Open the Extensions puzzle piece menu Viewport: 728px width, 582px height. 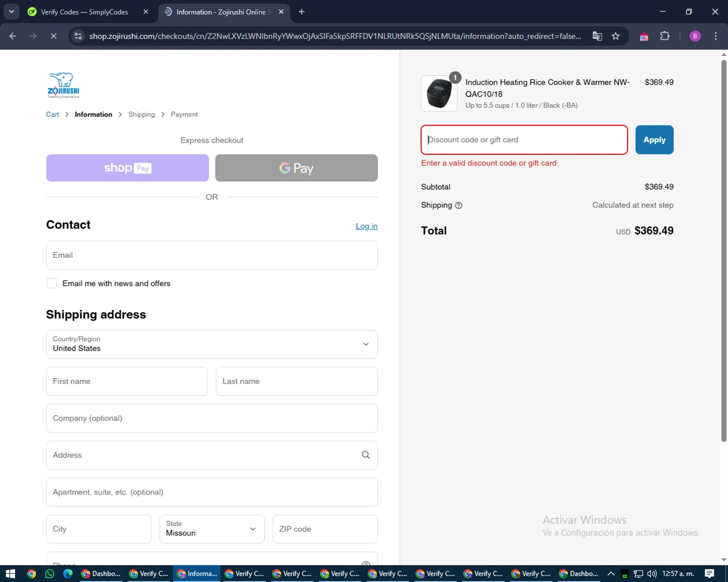[665, 36]
